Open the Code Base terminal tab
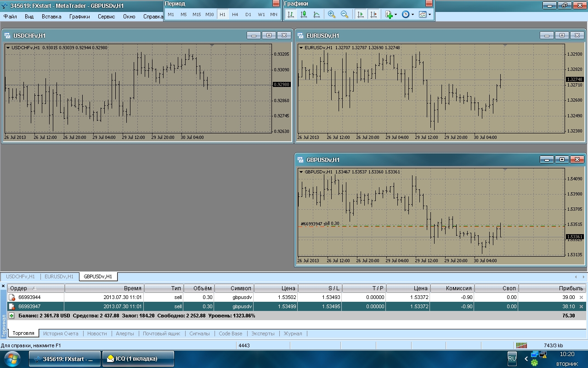Image resolution: width=588 pixels, height=368 pixels. click(x=231, y=333)
